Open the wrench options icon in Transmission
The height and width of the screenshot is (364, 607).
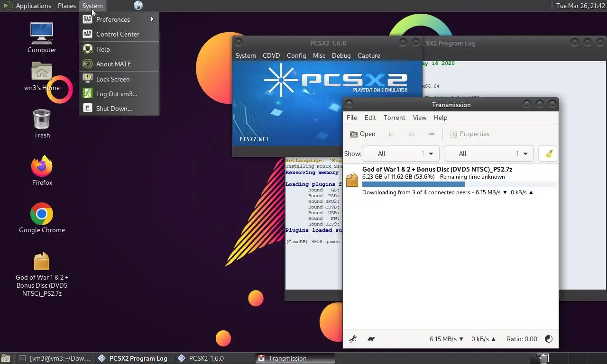(x=353, y=339)
